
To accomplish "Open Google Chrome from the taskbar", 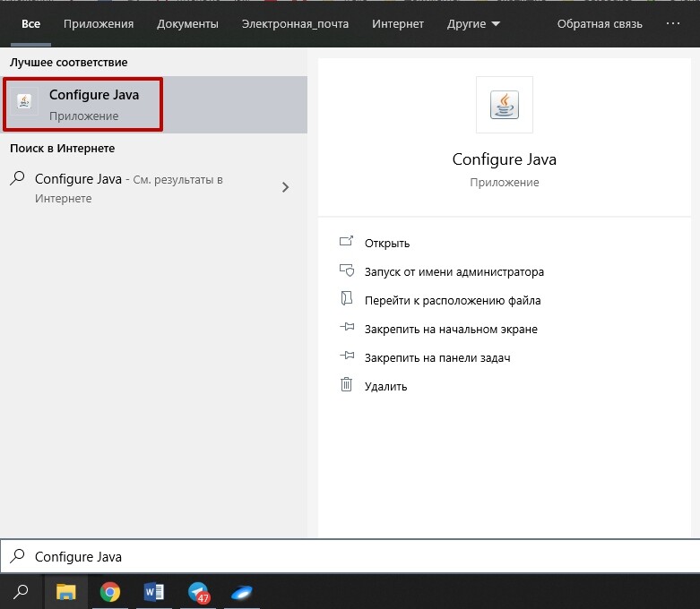I will pyautogui.click(x=110, y=592).
